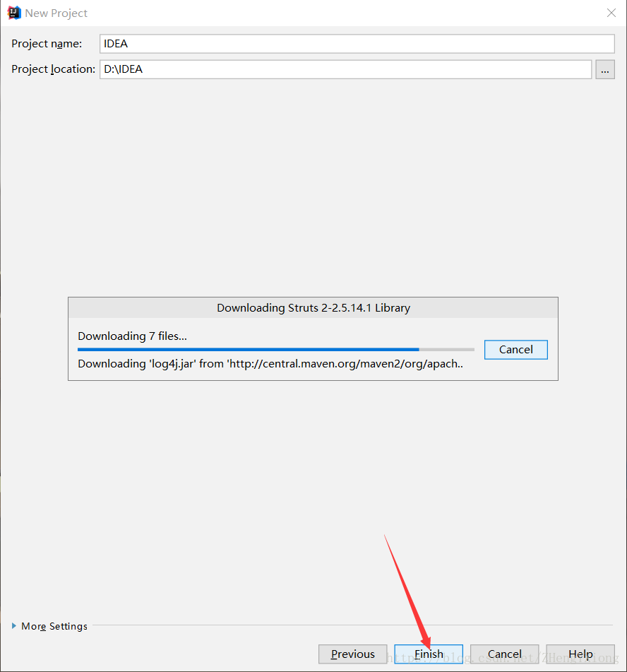Click the 'Project location:' label
The height and width of the screenshot is (672, 627).
pos(53,69)
